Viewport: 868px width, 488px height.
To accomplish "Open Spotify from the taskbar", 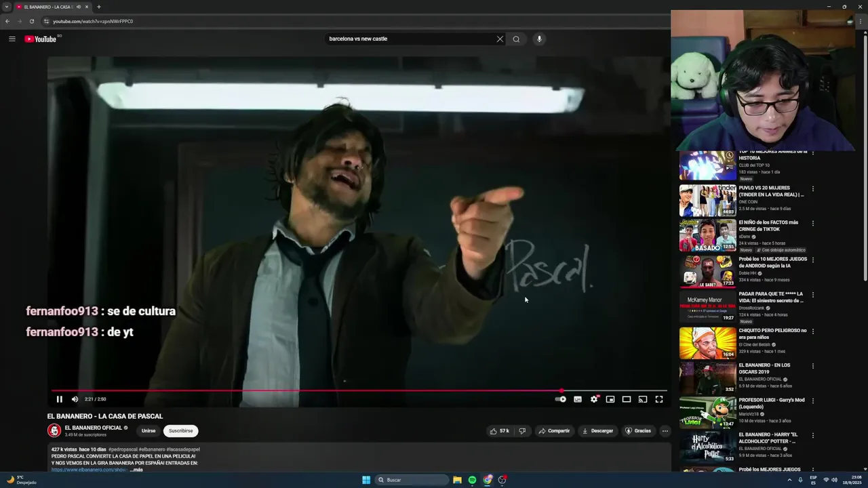I will pyautogui.click(x=472, y=480).
